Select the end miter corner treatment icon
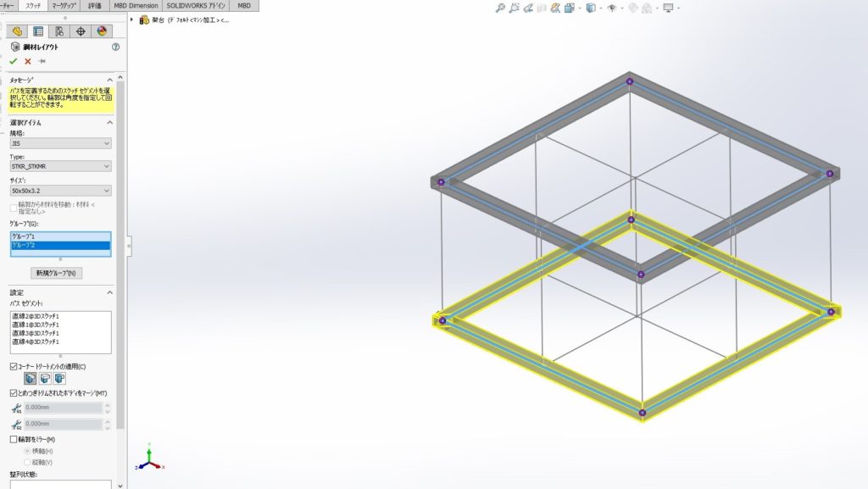The width and height of the screenshot is (868, 489). [x=30, y=379]
